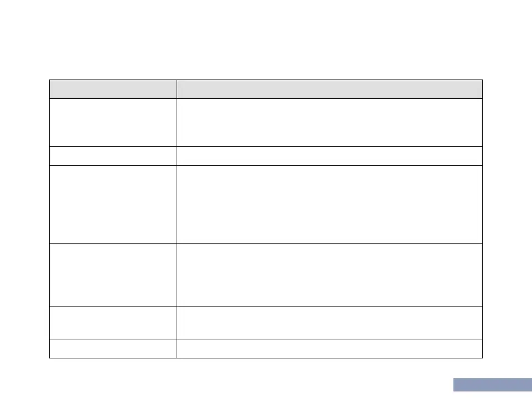Click the fifth body row's wide cell

pyautogui.click(x=330, y=323)
